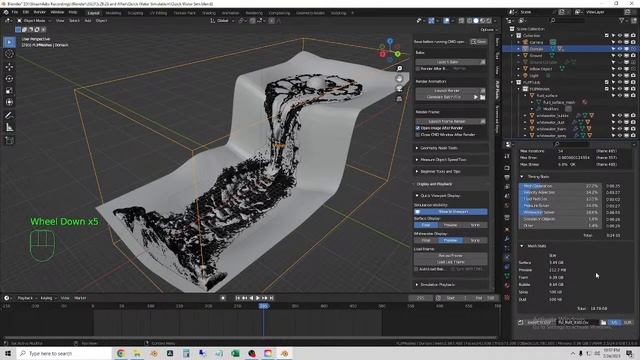Image resolution: width=640 pixels, height=360 pixels.
Task: Hide Ground object with its eye icon
Action: coord(620,56)
